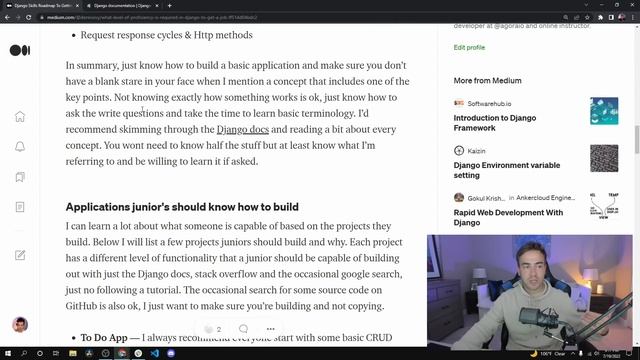Open the Ankercloud Engine publication link
Screen dimensions: 640x360
point(545,198)
